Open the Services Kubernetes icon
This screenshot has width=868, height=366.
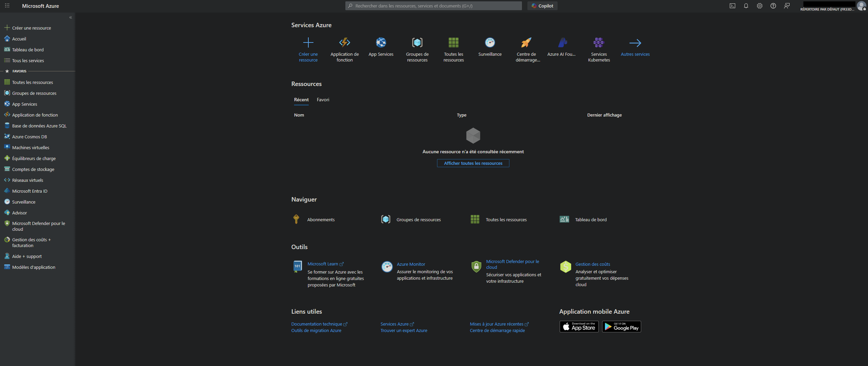tap(599, 42)
